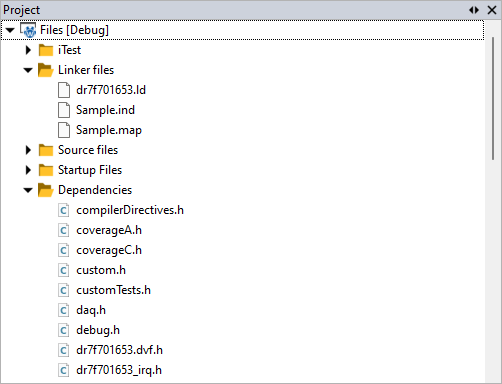Click the daq.h C file icon
Viewport: 502px width, 384px height.
(64, 310)
